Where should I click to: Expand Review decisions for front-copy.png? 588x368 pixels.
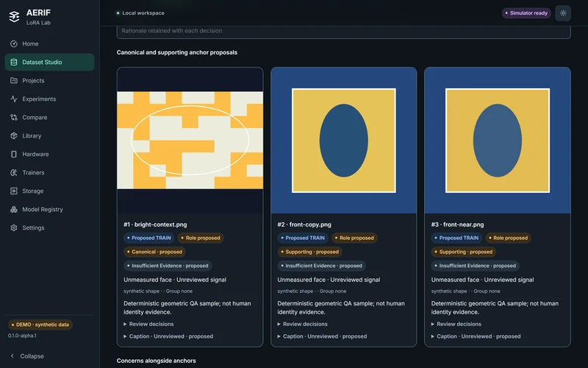[x=303, y=324]
